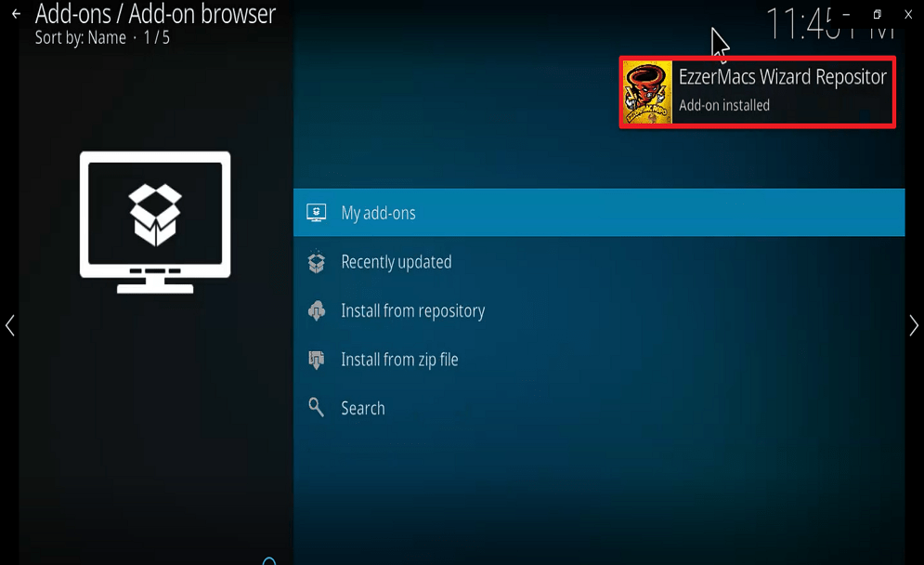
Task: Click the large add-on browser monitor graphic
Action: [155, 222]
